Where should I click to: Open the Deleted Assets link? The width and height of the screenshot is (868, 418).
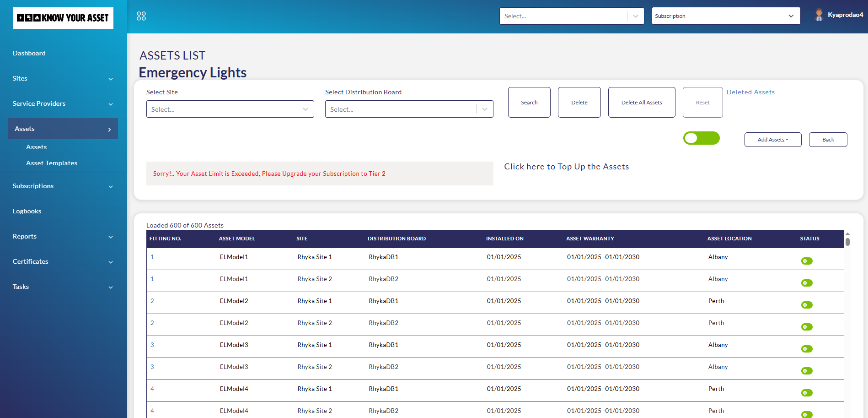750,92
